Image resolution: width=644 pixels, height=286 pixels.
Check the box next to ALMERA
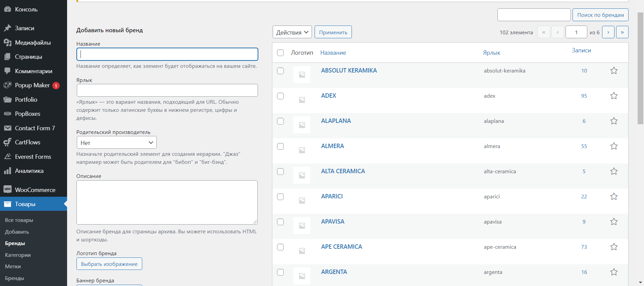click(x=280, y=146)
